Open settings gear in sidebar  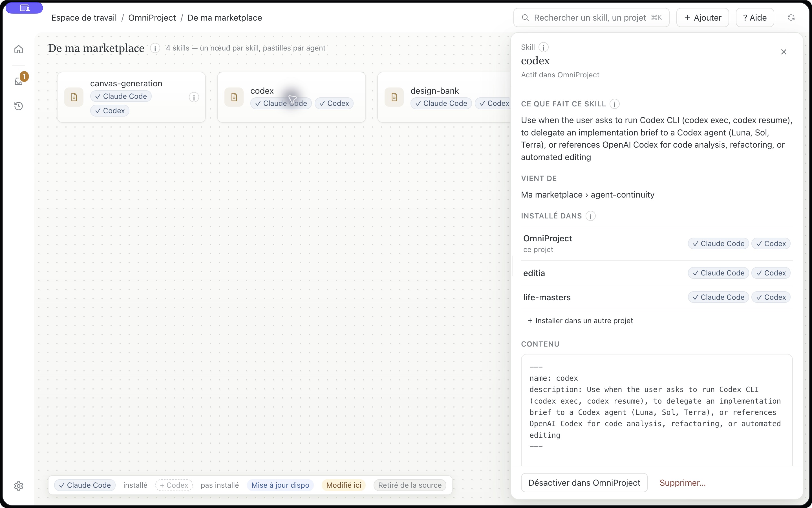point(19,486)
